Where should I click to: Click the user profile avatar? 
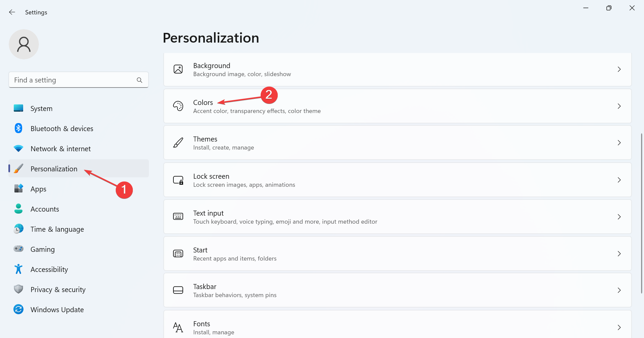coord(24,44)
